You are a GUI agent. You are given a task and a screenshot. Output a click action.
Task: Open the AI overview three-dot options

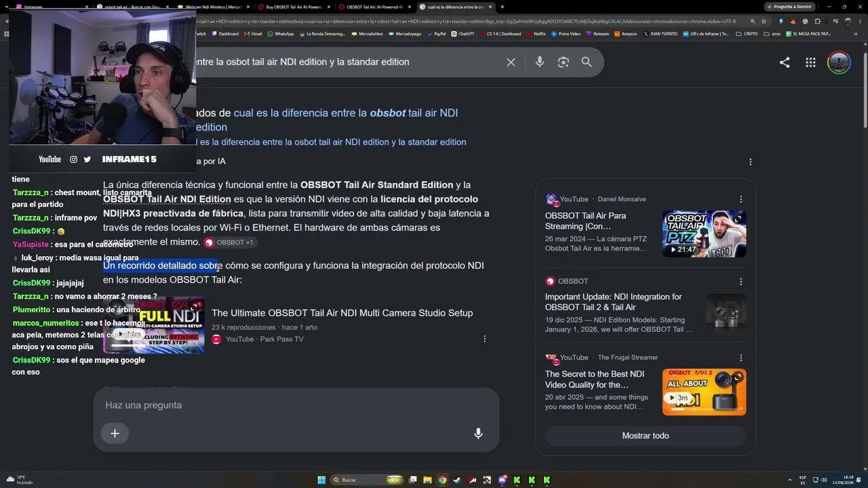pyautogui.click(x=750, y=162)
